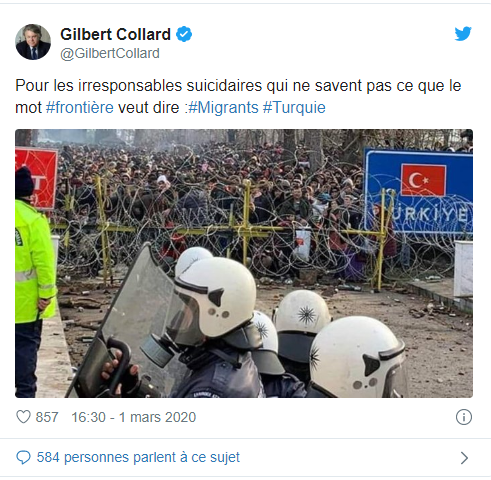The image size is (491, 480).
Task: Click the tweet text beginning with "Pour les irresponsables"
Action: point(238,97)
